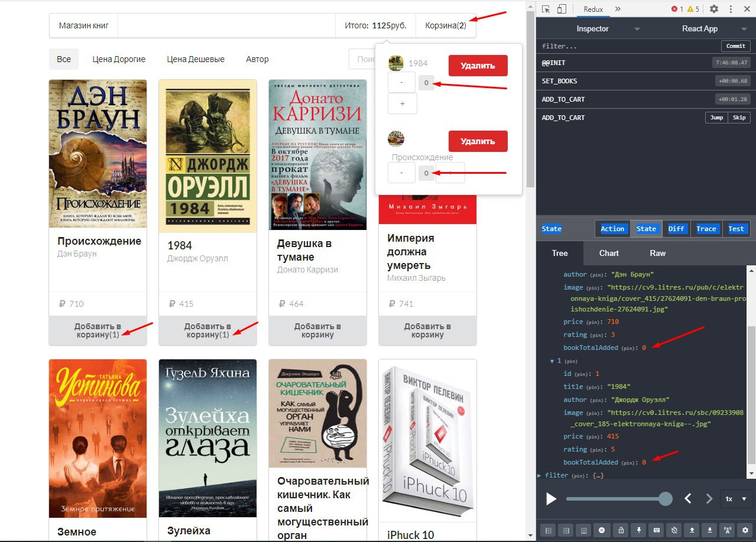Toggle the slider timer icon
Image resolution: width=756 pixels, height=542 pixels.
pos(674,530)
